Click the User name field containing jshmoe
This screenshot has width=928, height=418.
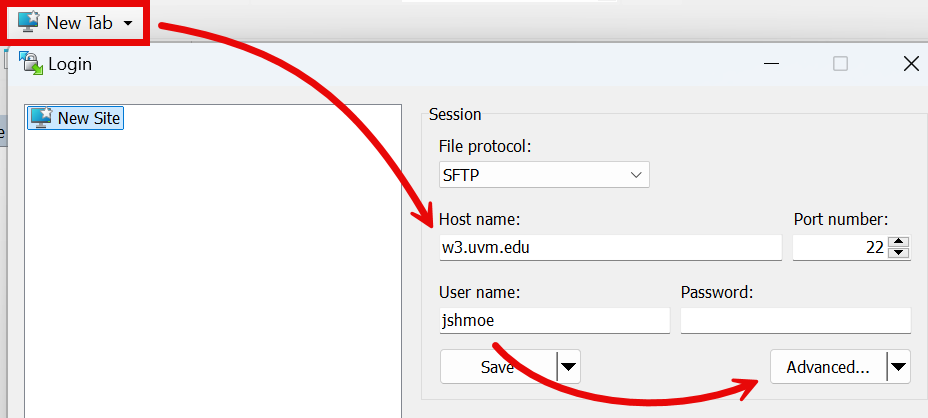pos(555,320)
